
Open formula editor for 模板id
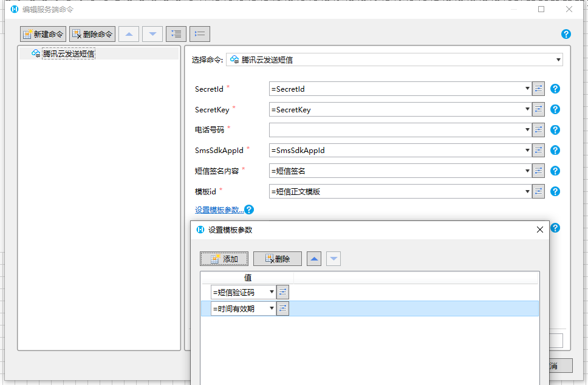(x=539, y=191)
